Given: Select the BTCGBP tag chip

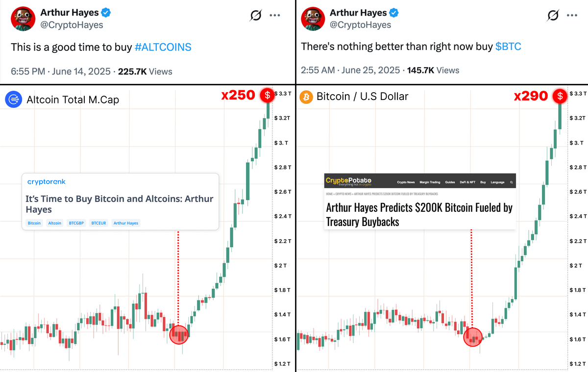Looking at the screenshot, I should [x=76, y=223].
